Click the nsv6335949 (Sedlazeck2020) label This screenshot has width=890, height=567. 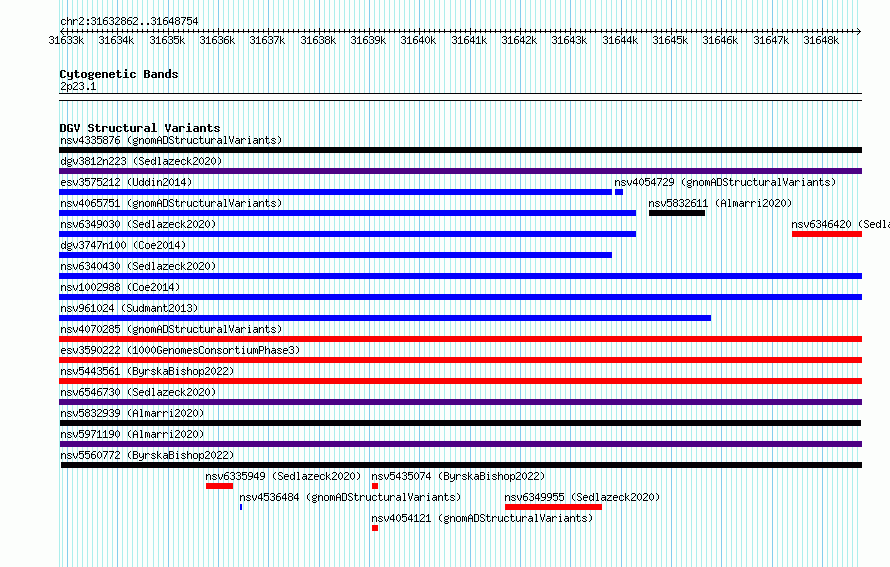283,476
